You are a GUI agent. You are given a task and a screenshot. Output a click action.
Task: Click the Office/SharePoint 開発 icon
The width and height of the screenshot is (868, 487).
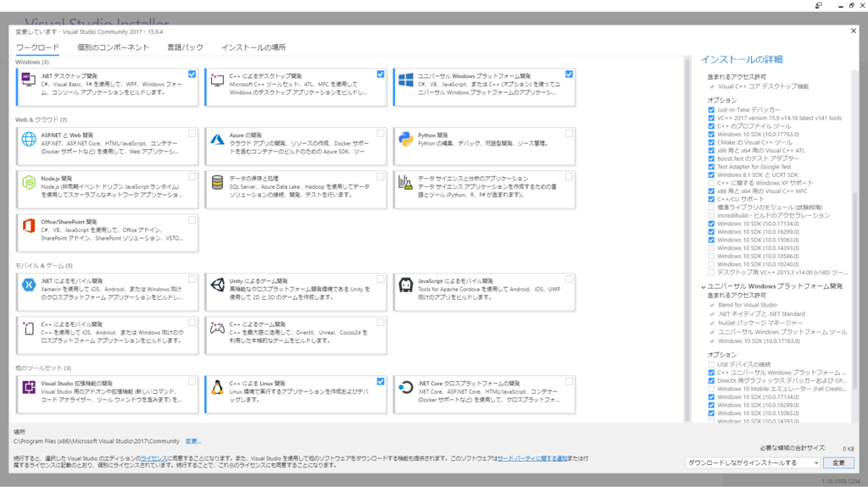point(29,225)
